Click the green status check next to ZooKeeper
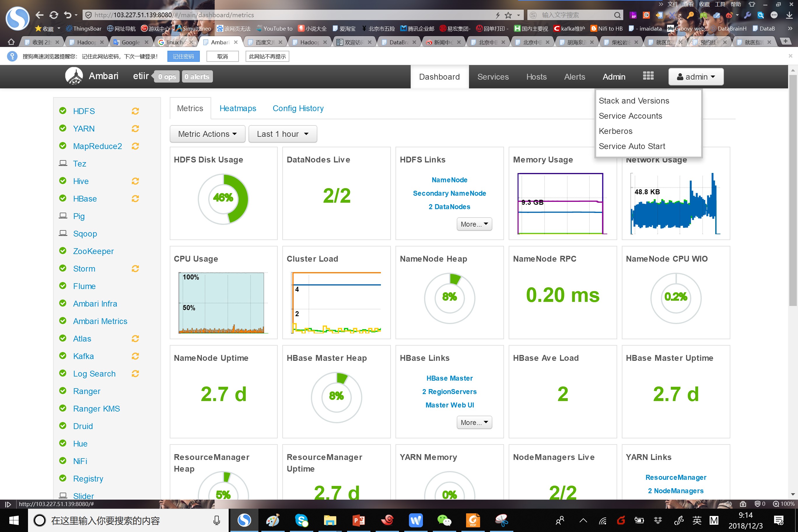Screen dimensions: 798x532 (63, 251)
